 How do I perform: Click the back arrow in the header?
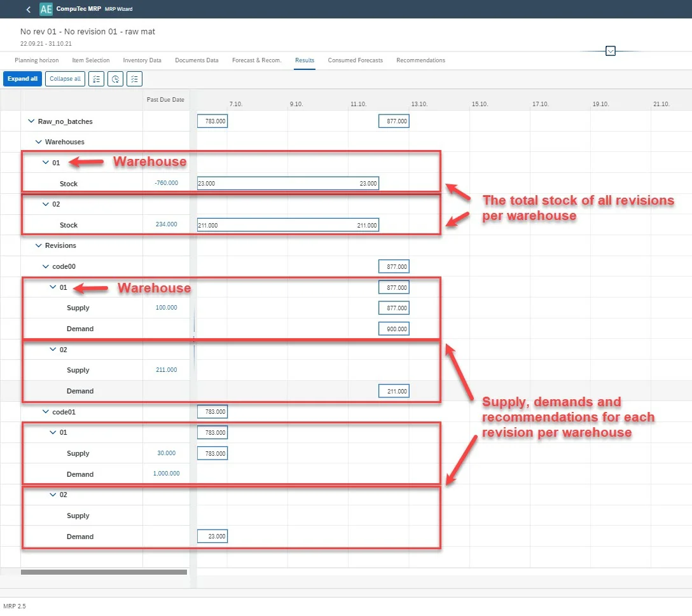coord(28,10)
